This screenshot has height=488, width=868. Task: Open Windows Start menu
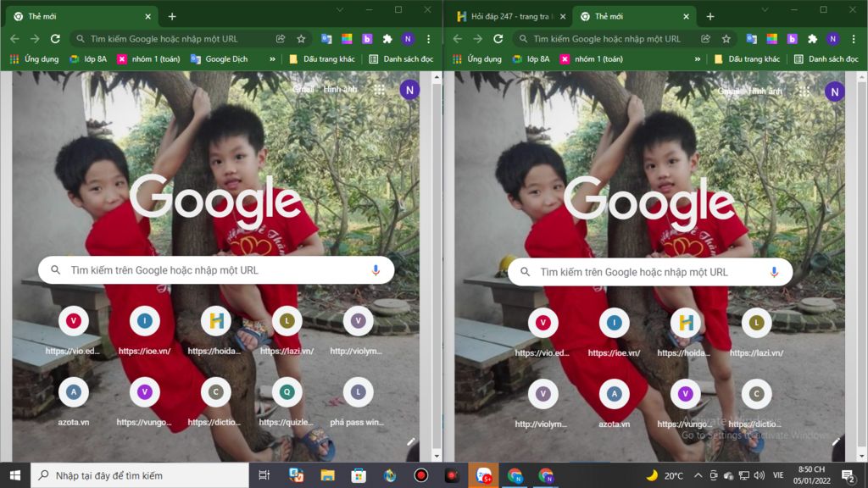point(15,475)
